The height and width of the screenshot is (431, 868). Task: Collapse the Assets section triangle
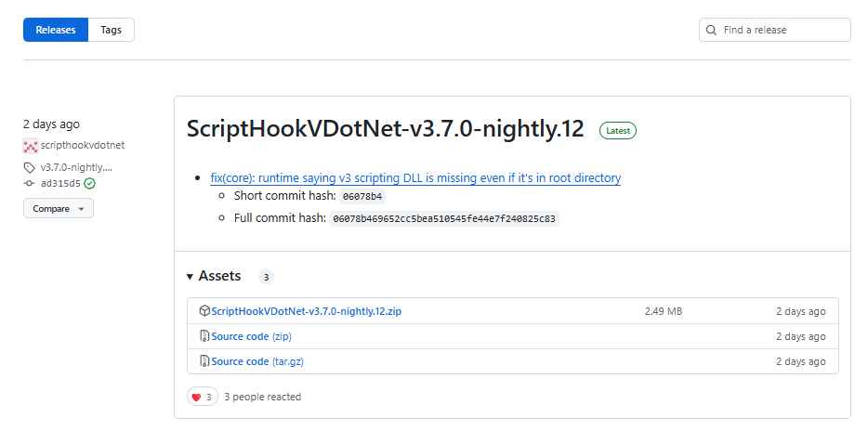click(x=190, y=276)
